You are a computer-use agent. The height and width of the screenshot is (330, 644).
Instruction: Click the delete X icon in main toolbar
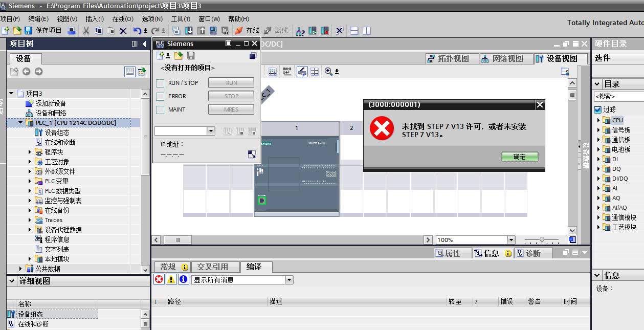click(123, 31)
